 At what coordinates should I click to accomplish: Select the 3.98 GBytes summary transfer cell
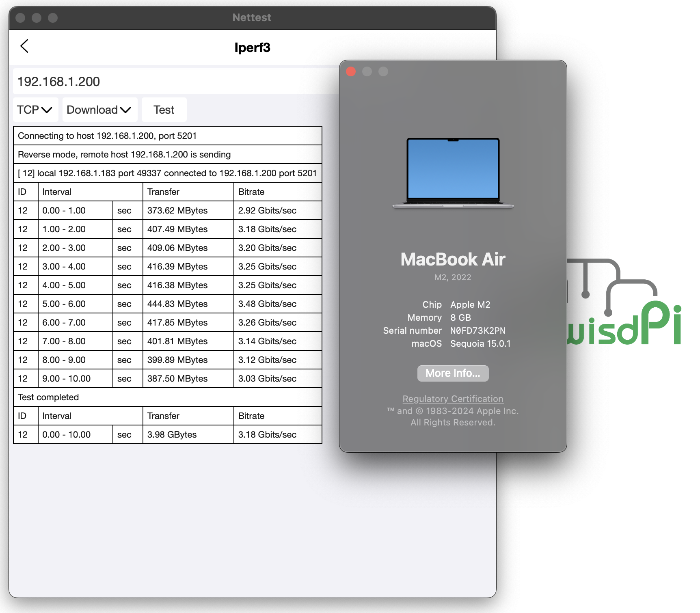click(188, 434)
